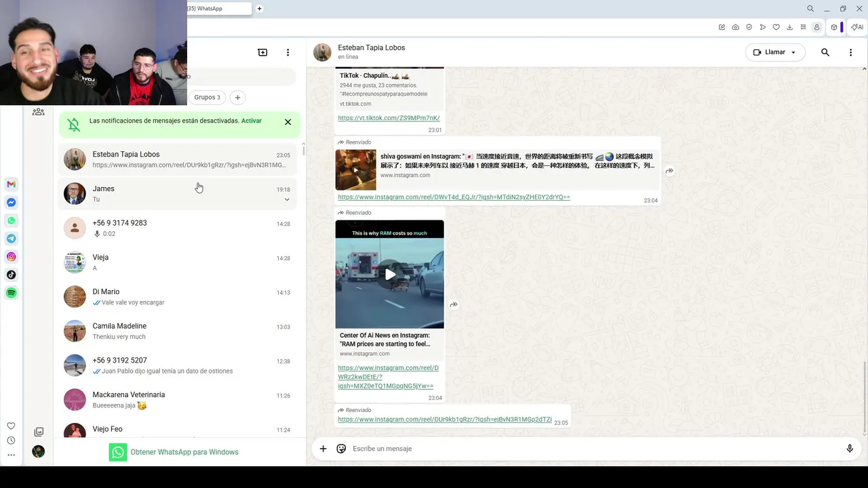Open the Vieja chat

pyautogui.click(x=178, y=262)
